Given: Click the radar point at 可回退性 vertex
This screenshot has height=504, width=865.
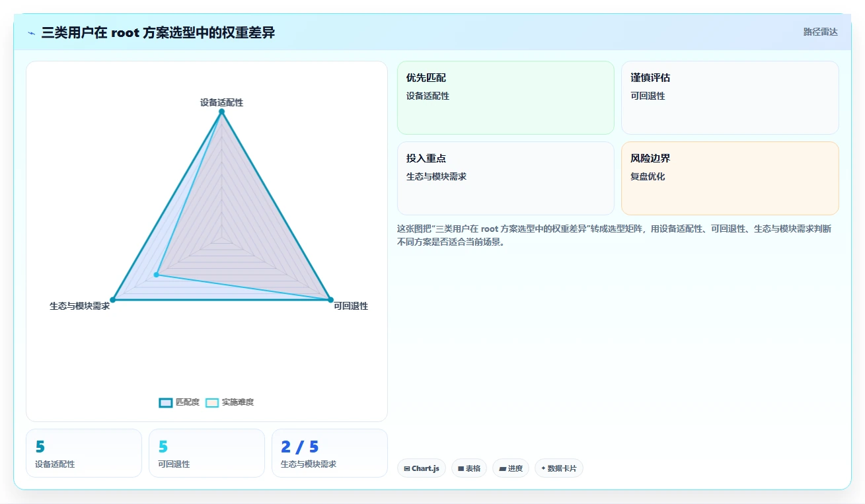Looking at the screenshot, I should pos(330,300).
